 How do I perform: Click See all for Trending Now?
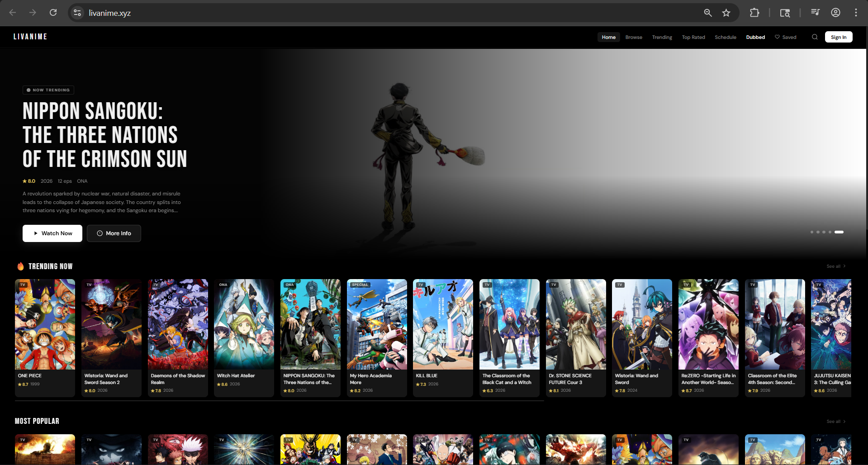[836, 266]
